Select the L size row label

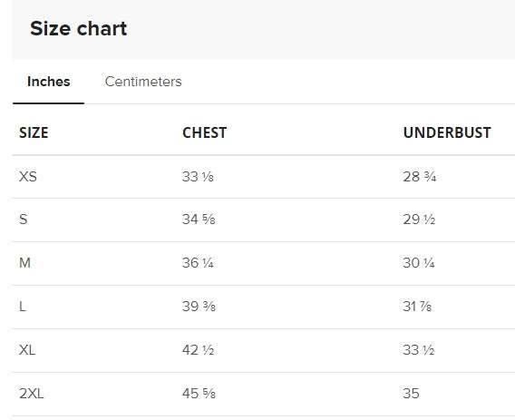[x=23, y=307]
